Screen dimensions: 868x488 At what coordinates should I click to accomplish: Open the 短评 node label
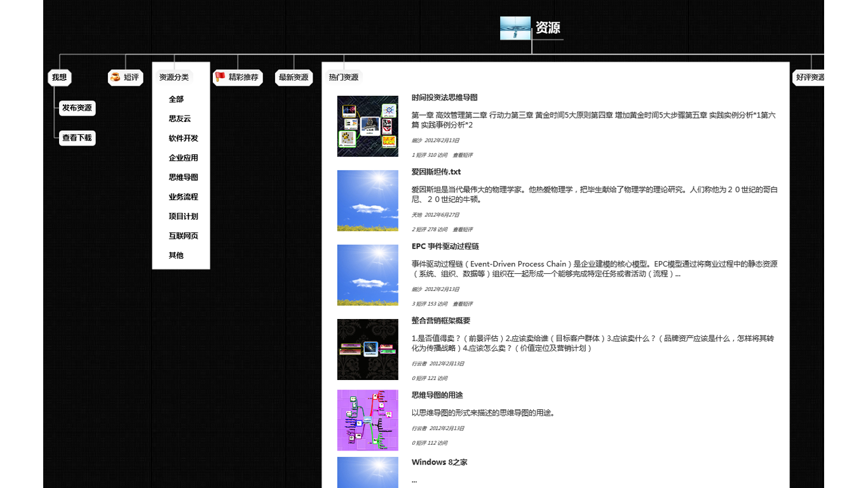131,78
